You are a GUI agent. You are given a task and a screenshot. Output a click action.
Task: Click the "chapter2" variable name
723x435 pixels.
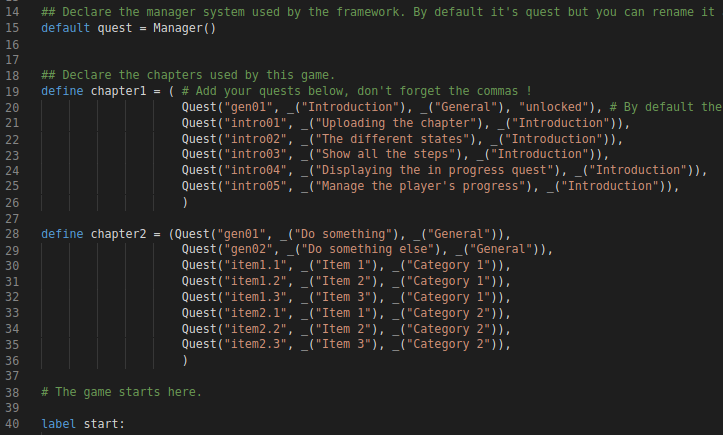click(118, 234)
